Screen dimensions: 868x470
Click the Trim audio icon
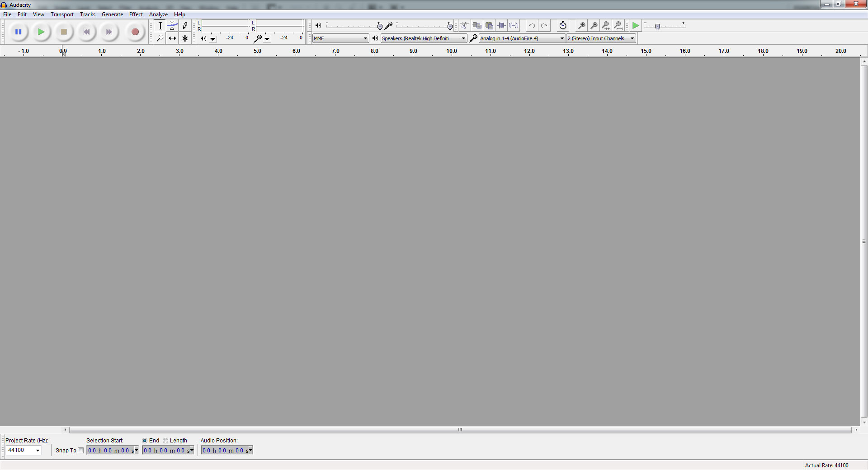(x=501, y=26)
